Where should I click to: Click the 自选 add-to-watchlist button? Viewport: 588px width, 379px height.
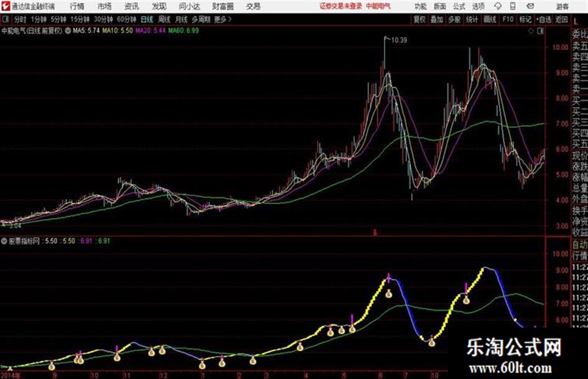click(x=543, y=19)
